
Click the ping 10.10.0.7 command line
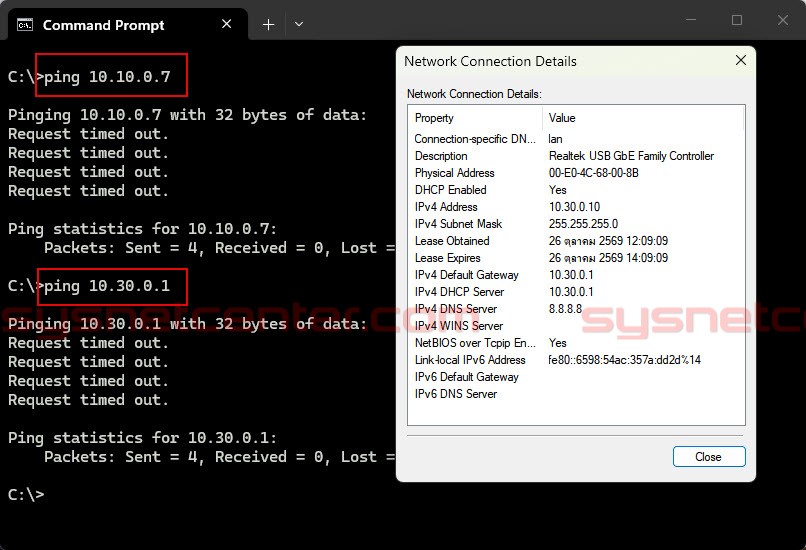pos(89,77)
